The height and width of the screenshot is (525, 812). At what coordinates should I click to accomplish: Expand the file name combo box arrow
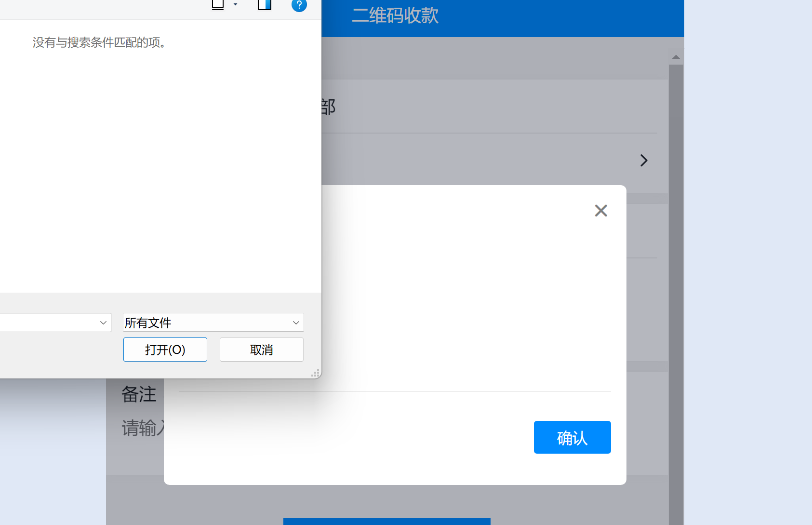click(103, 323)
